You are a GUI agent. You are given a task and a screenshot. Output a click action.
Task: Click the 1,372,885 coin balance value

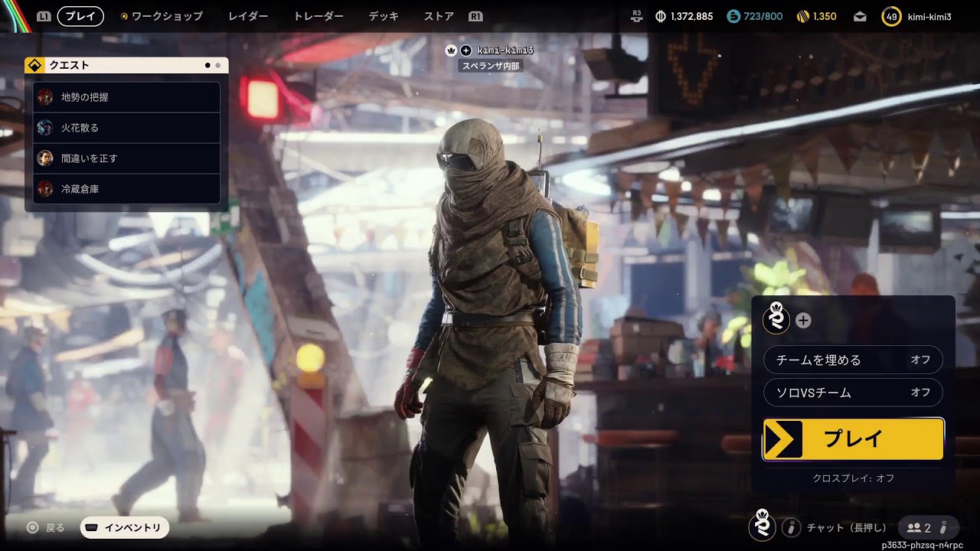[x=691, y=16]
